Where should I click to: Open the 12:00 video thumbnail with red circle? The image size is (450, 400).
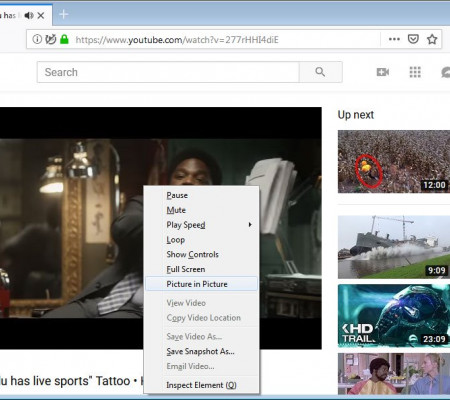(x=394, y=162)
